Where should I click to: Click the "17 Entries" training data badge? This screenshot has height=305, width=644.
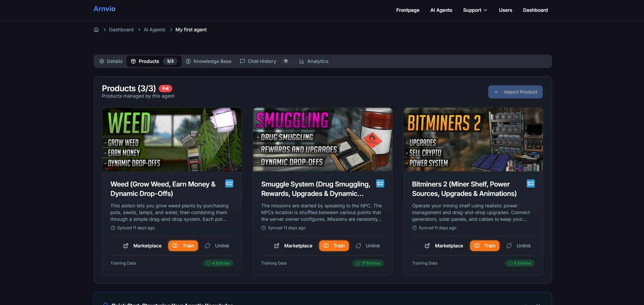click(x=368, y=263)
